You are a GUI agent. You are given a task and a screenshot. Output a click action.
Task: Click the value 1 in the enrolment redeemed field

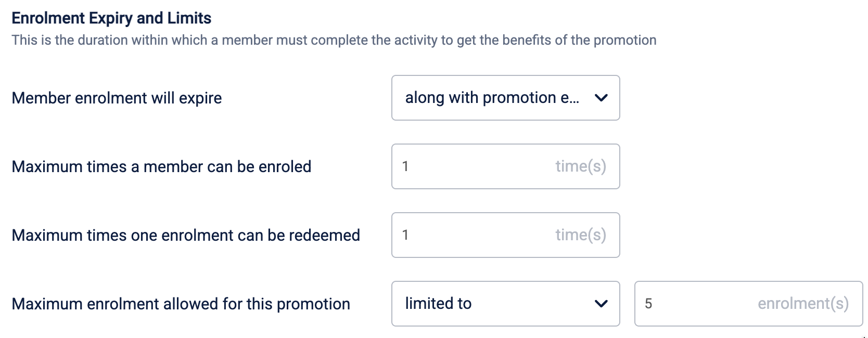[x=405, y=235]
